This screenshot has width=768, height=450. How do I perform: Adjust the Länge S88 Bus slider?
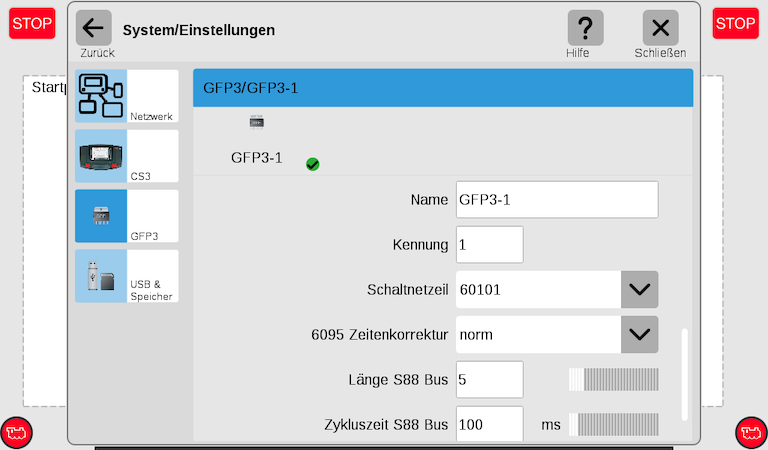coord(613,380)
